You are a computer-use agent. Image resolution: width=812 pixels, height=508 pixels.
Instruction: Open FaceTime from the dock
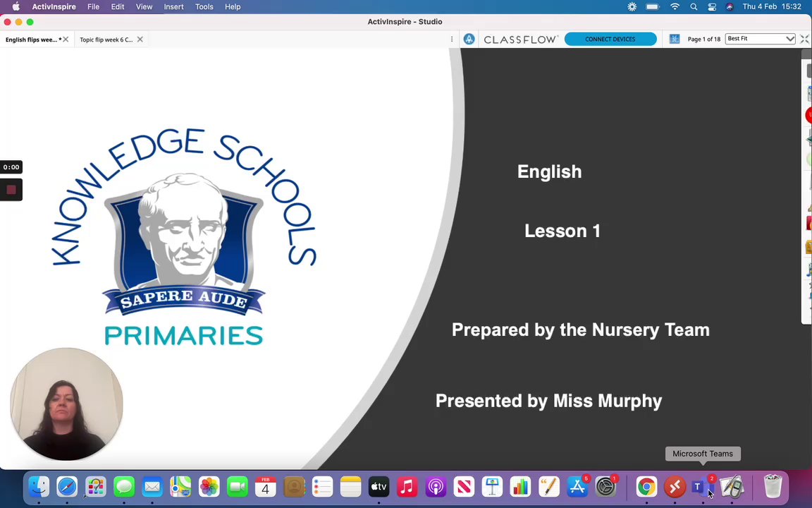[x=237, y=487]
